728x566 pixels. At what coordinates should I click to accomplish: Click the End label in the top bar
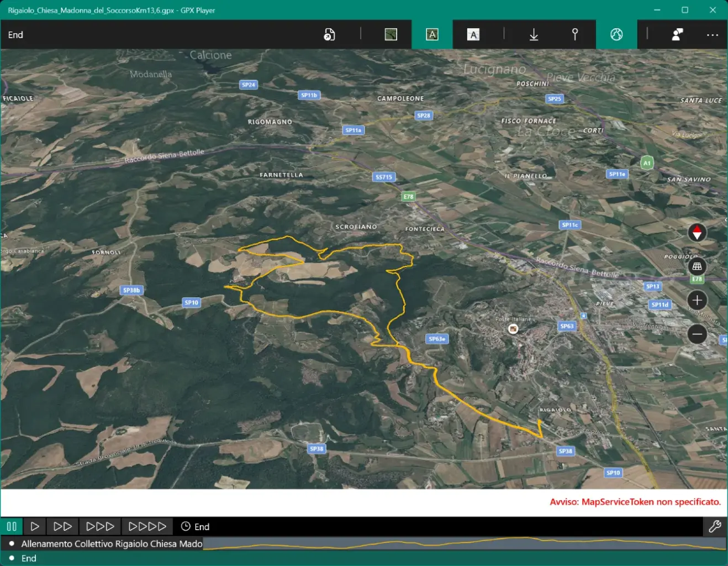[15, 35]
